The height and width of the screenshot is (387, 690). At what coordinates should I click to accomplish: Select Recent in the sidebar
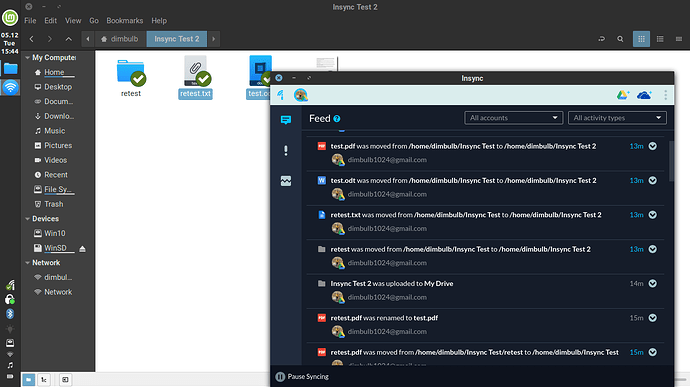pos(51,175)
